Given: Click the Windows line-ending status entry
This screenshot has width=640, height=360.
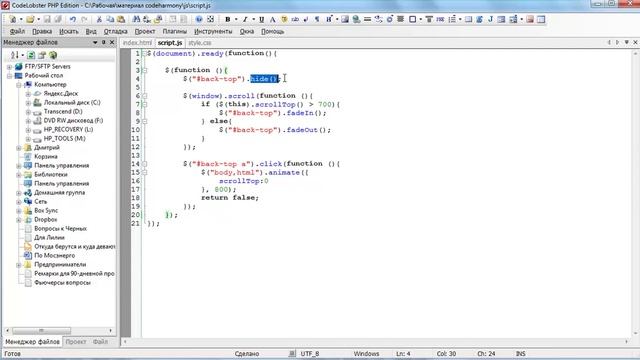Looking at the screenshot, I should point(366,353).
